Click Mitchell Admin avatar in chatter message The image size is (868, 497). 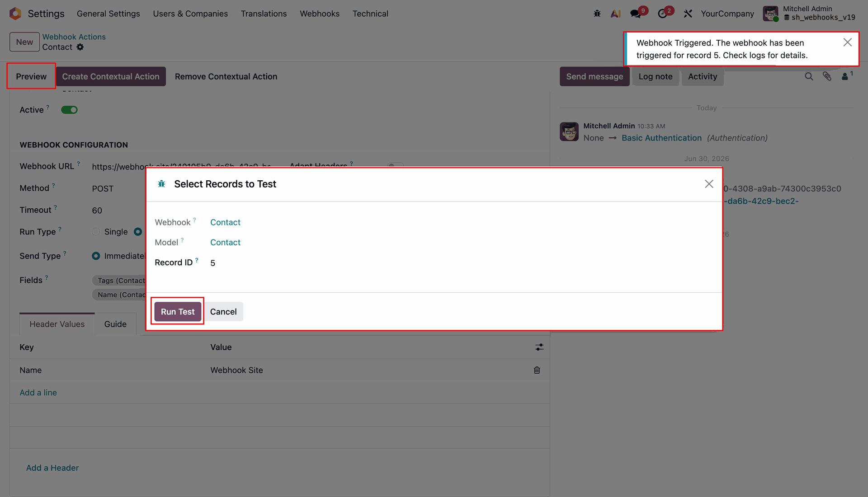tap(569, 131)
